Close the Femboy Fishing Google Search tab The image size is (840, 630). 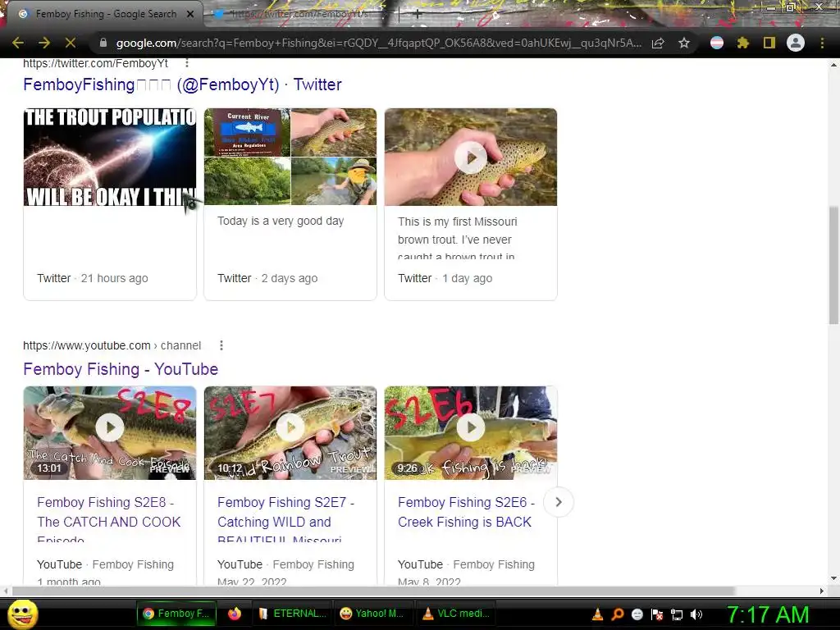point(190,14)
